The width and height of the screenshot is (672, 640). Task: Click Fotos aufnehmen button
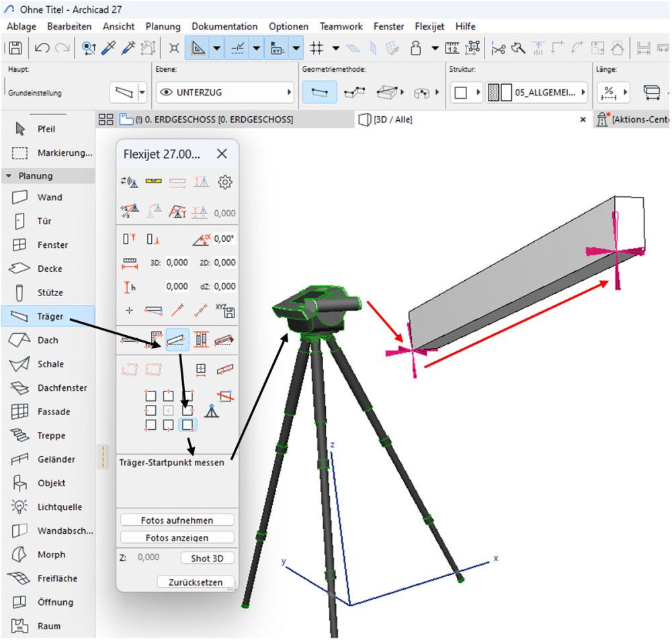(177, 520)
